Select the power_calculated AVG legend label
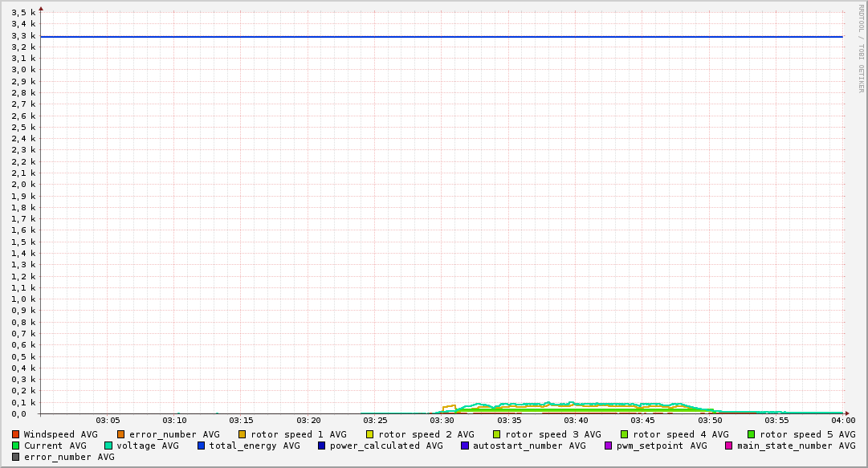Screen dimensions: 868x468 (x=386, y=446)
